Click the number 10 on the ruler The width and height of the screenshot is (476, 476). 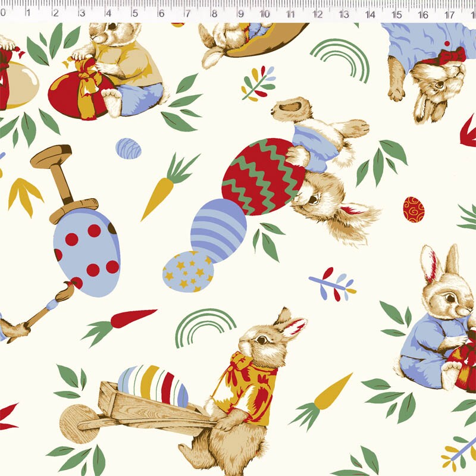click(264, 14)
